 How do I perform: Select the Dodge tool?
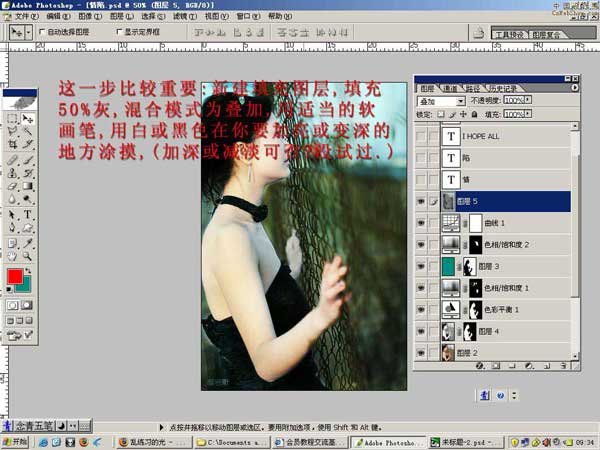[27, 199]
